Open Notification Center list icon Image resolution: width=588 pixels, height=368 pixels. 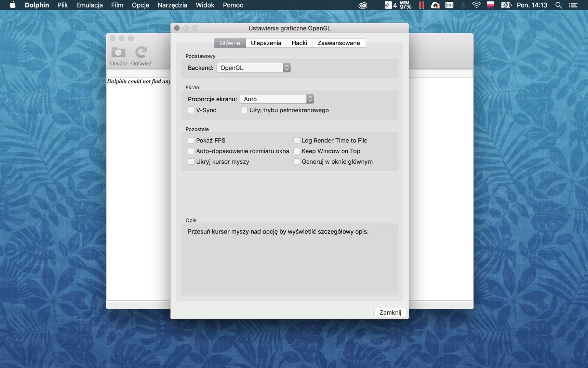pyautogui.click(x=573, y=5)
